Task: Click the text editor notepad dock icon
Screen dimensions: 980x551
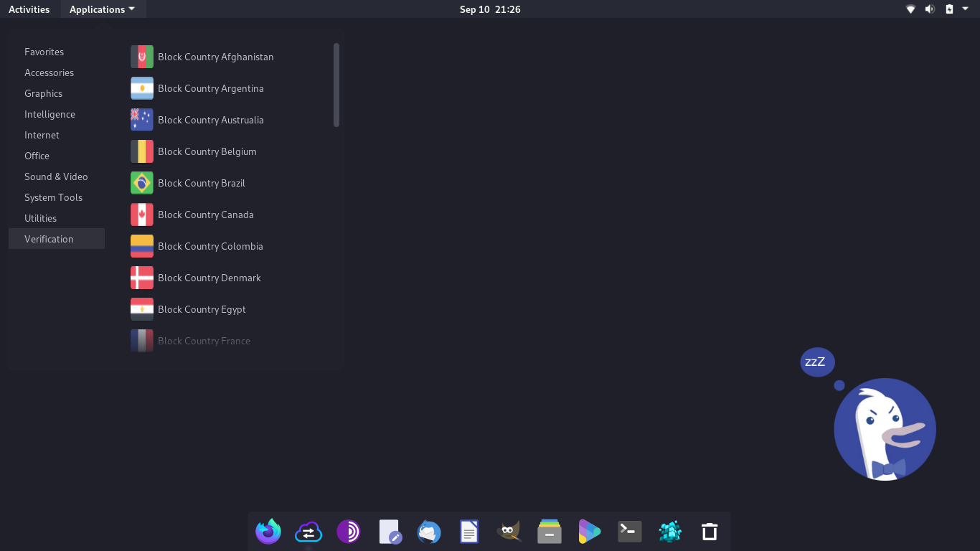Action: click(x=389, y=532)
